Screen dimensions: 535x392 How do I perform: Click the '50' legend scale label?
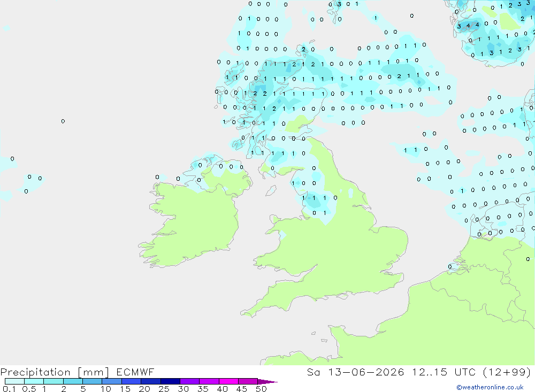(x=261, y=389)
